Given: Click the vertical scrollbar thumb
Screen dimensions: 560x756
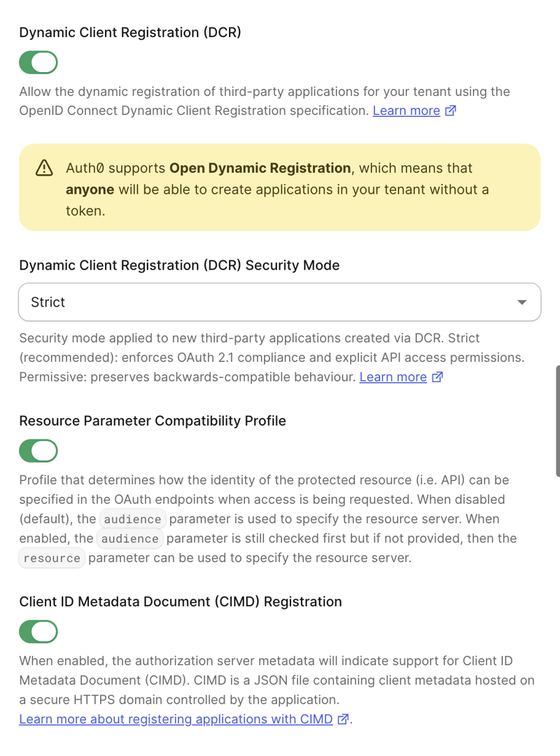Looking at the screenshot, I should coord(558,421).
